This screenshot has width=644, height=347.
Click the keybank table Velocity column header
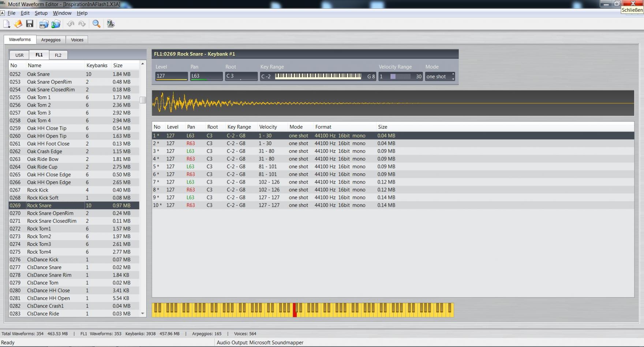coord(272,127)
